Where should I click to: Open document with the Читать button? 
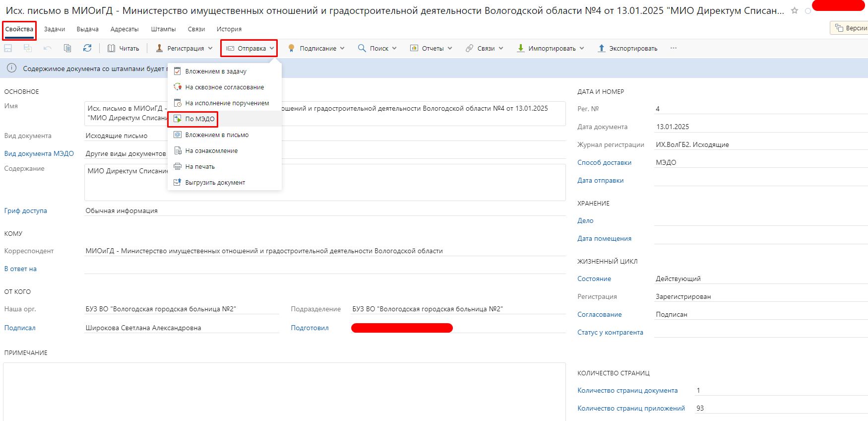click(x=124, y=48)
